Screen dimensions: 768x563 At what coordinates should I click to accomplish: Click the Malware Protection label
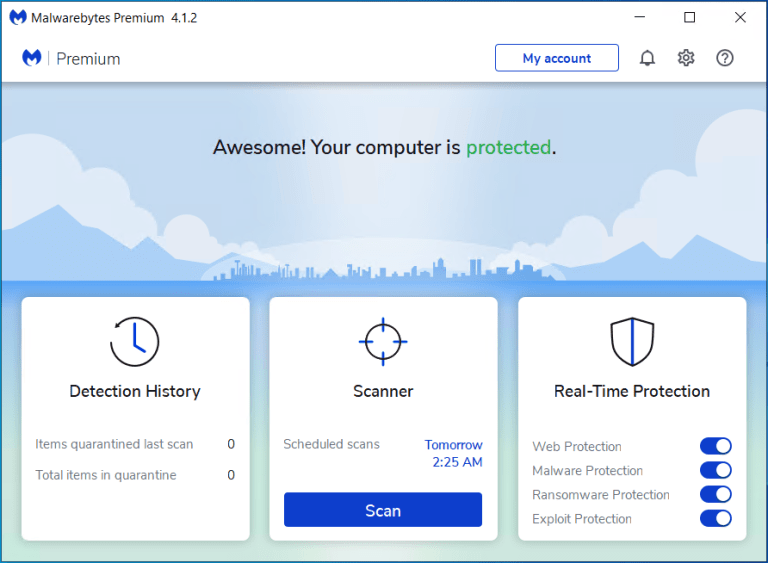pyautogui.click(x=588, y=470)
